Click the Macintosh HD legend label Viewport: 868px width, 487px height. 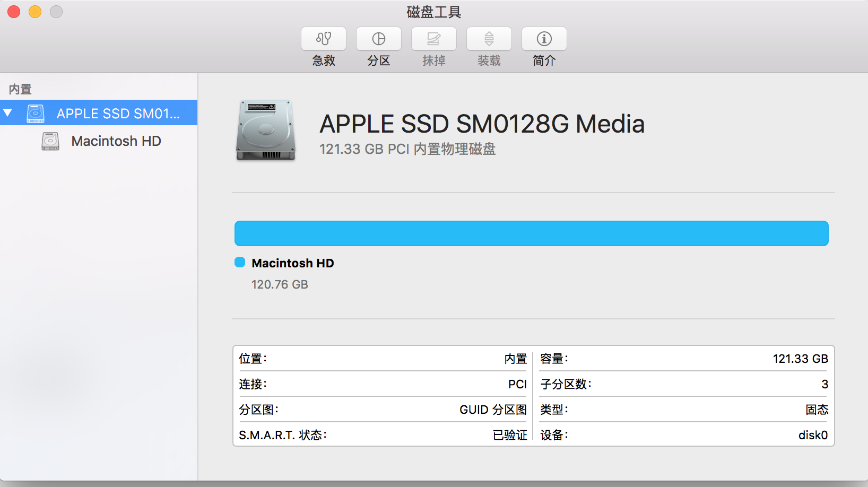pos(293,263)
